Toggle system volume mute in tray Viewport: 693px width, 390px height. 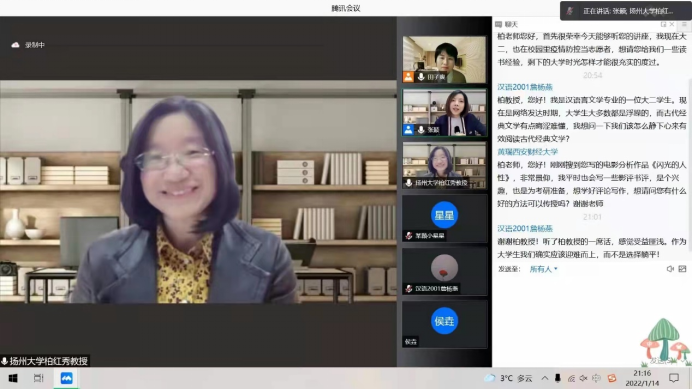(x=583, y=378)
